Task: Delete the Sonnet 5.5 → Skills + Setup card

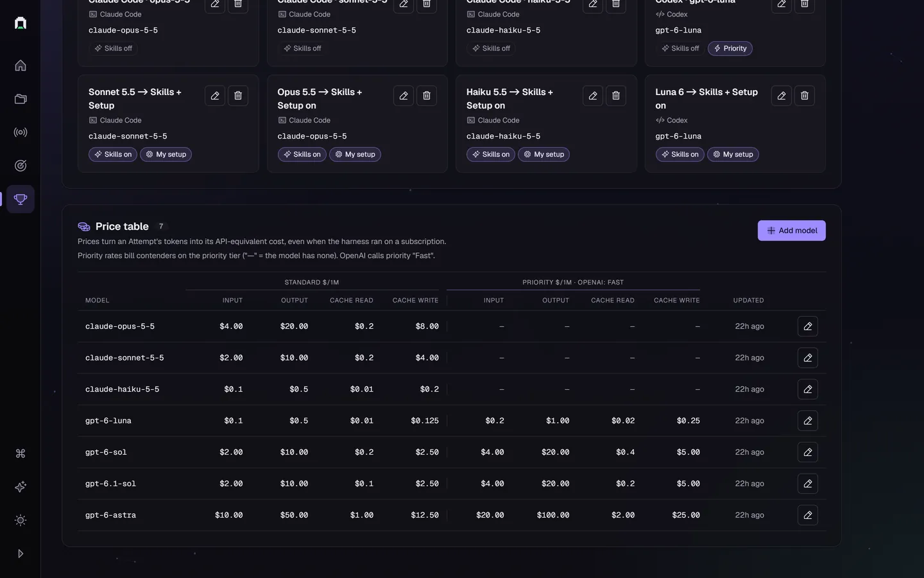Action: 238,96
